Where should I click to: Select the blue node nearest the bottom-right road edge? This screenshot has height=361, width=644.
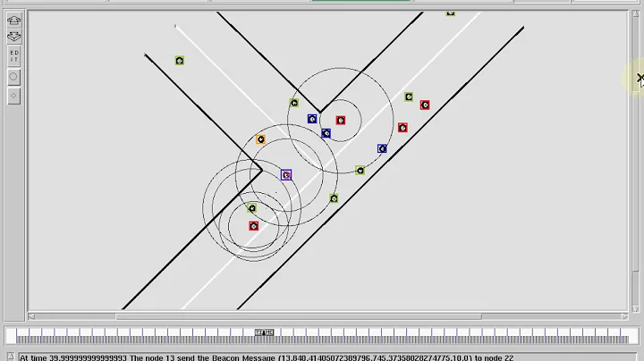[x=382, y=148]
